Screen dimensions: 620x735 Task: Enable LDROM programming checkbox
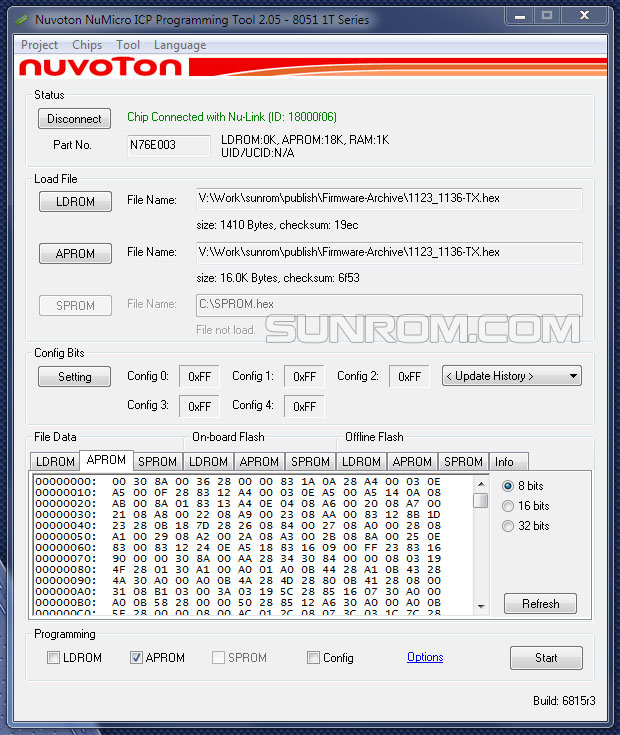coord(53,658)
